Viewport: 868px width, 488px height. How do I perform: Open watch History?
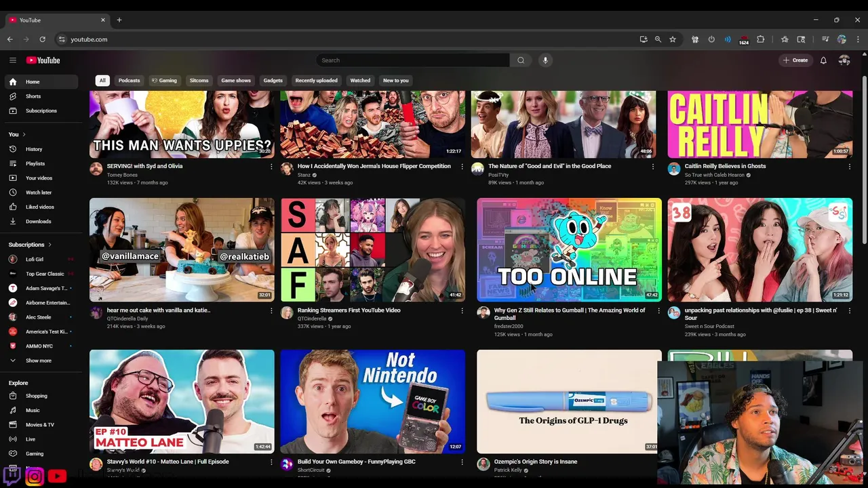click(x=41, y=149)
